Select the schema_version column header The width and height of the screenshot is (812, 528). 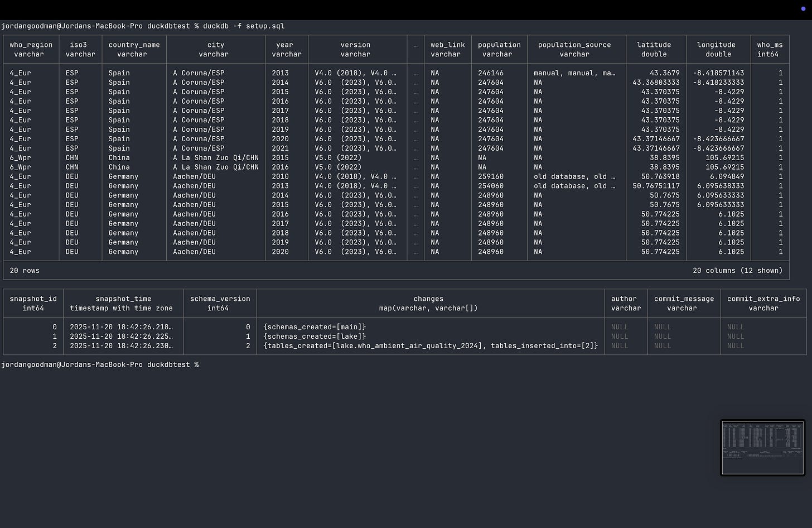point(220,304)
